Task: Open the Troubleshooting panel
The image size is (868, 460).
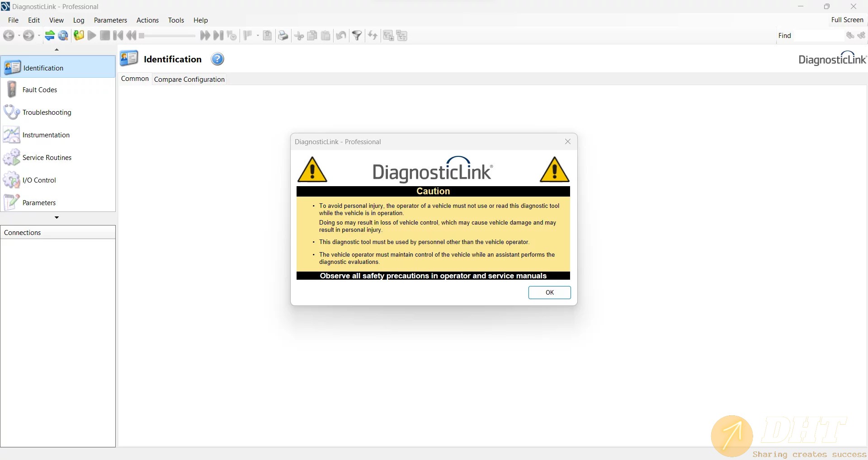Action: [47, 113]
